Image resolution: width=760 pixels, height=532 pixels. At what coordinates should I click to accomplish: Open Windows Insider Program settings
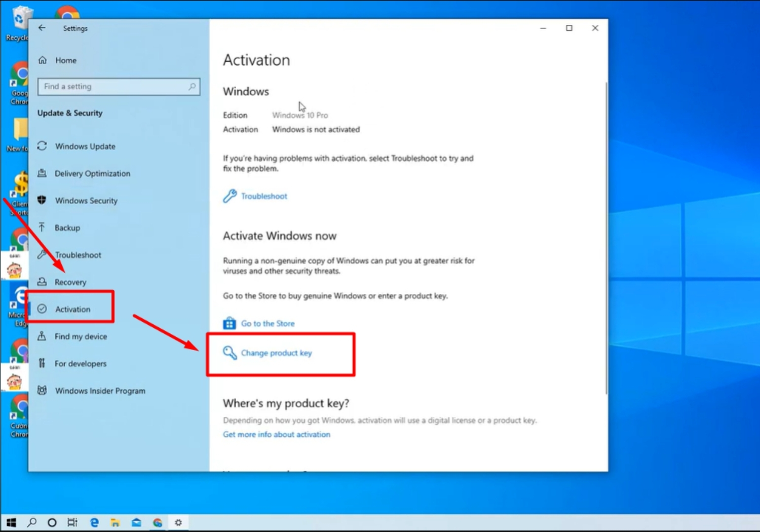pyautogui.click(x=100, y=391)
